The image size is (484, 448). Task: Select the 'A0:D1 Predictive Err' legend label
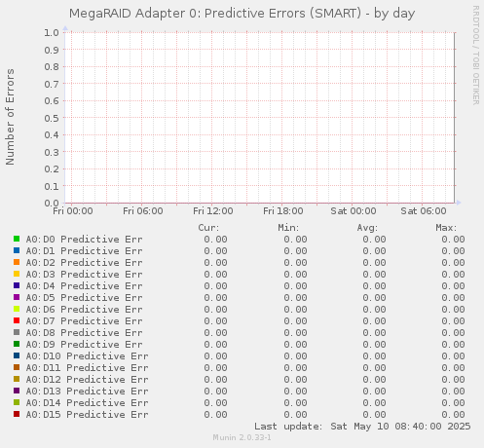point(84,251)
